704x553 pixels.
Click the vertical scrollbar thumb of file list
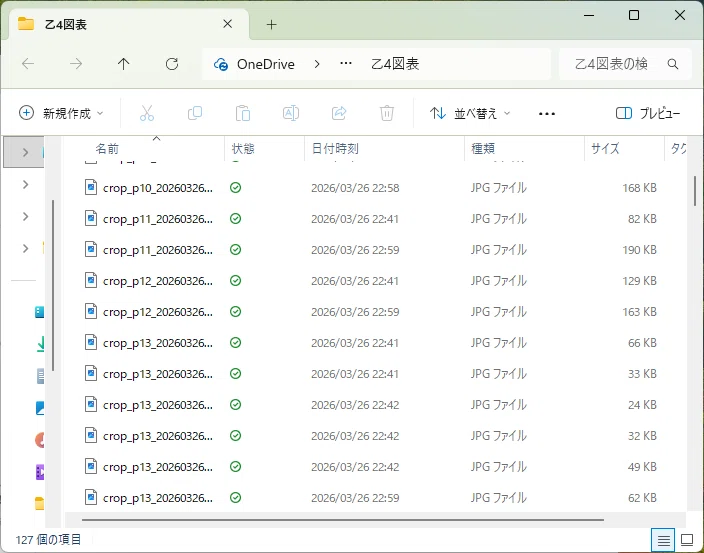click(695, 190)
